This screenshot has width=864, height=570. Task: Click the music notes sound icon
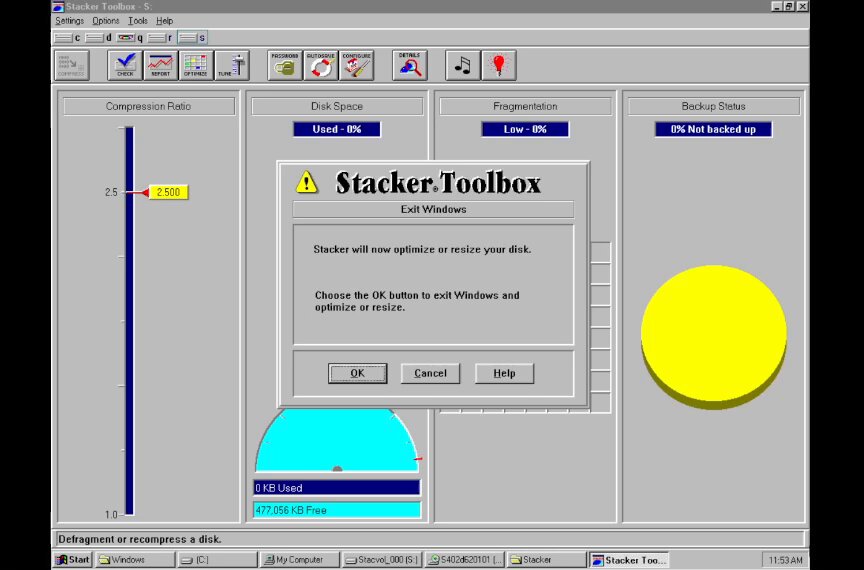point(462,66)
